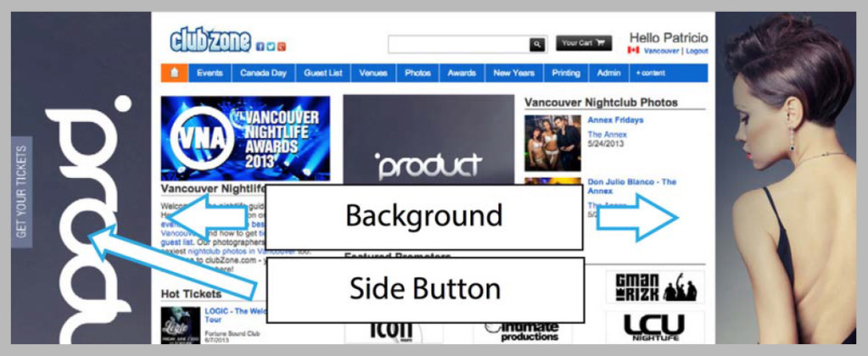Screen dimensions: 868x356
Task: Open the Photos menu
Action: tap(417, 73)
